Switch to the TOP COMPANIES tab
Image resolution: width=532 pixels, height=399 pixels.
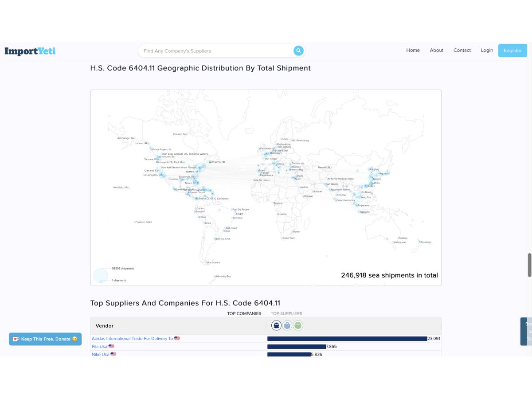pyautogui.click(x=244, y=313)
